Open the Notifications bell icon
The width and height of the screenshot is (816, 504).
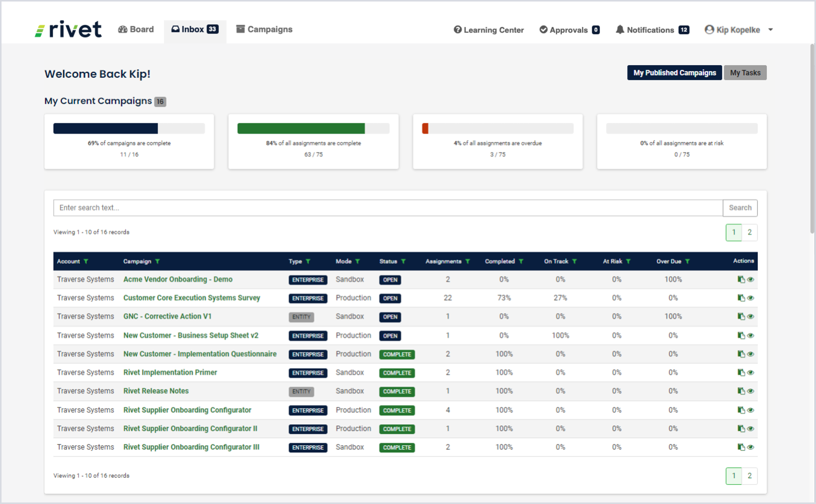620,30
